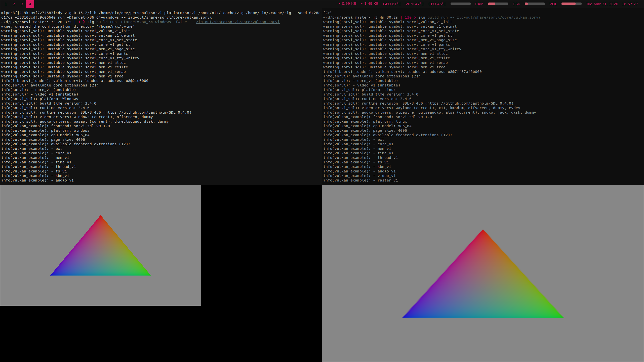Focus the Wine triangle render window
This screenshot has height=362, width=644.
(101, 245)
